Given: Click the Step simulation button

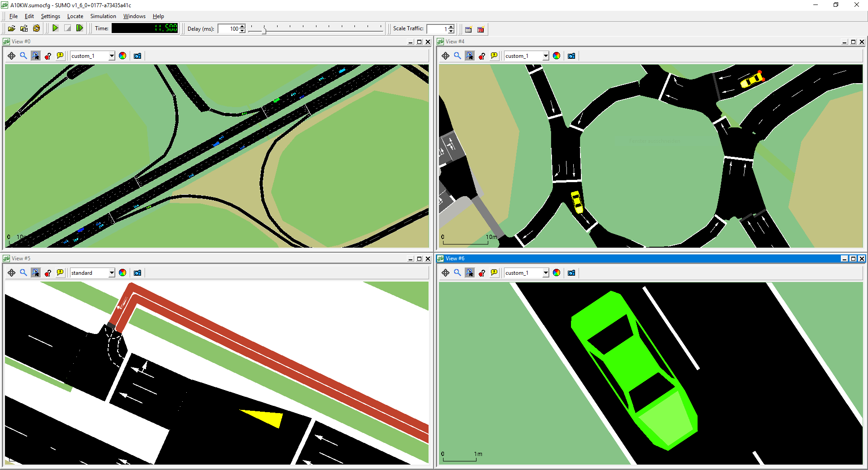Looking at the screenshot, I should 80,28.
